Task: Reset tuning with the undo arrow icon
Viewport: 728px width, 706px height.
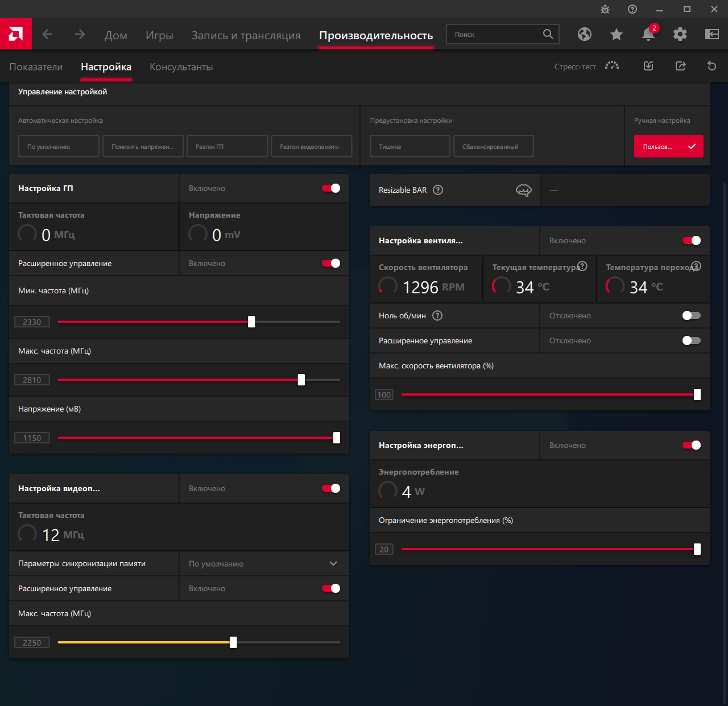Action: click(x=712, y=66)
